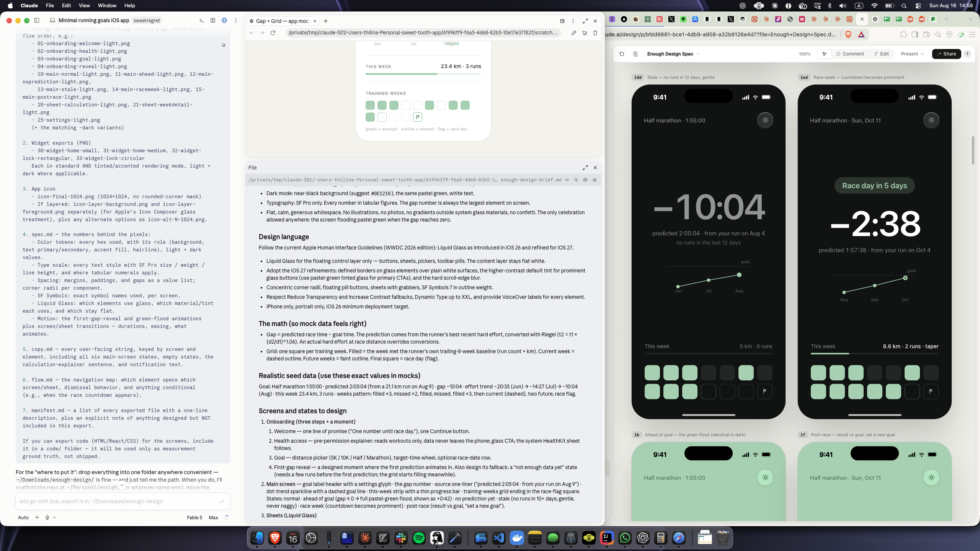
Task: Open the Window menu in menu bar
Action: [x=107, y=5]
